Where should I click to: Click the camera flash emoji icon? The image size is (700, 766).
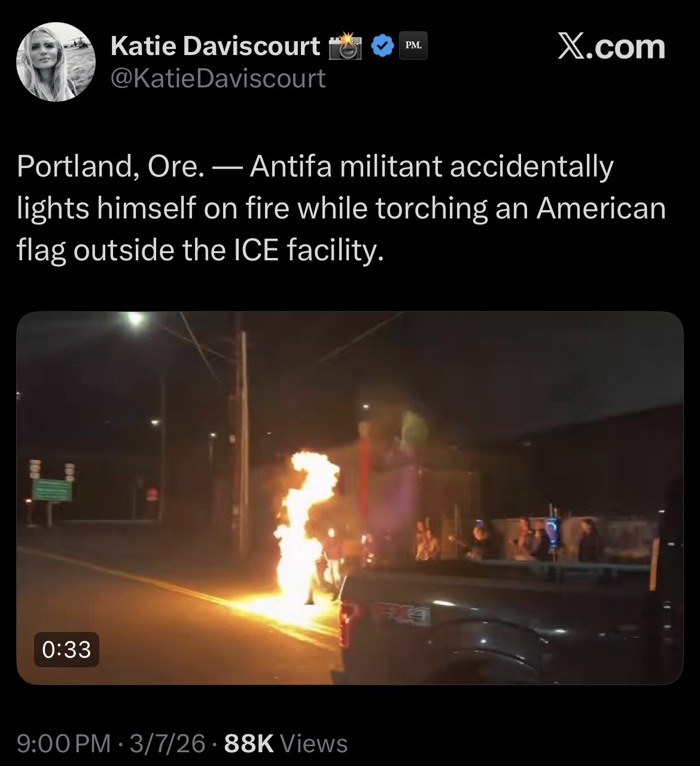(x=346, y=46)
